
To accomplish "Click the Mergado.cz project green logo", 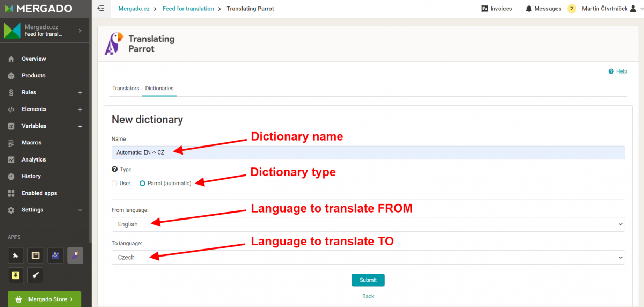I will (x=12, y=31).
